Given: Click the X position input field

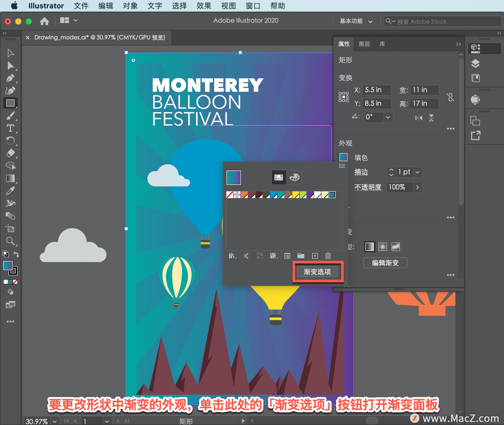Looking at the screenshot, I should click(376, 90).
